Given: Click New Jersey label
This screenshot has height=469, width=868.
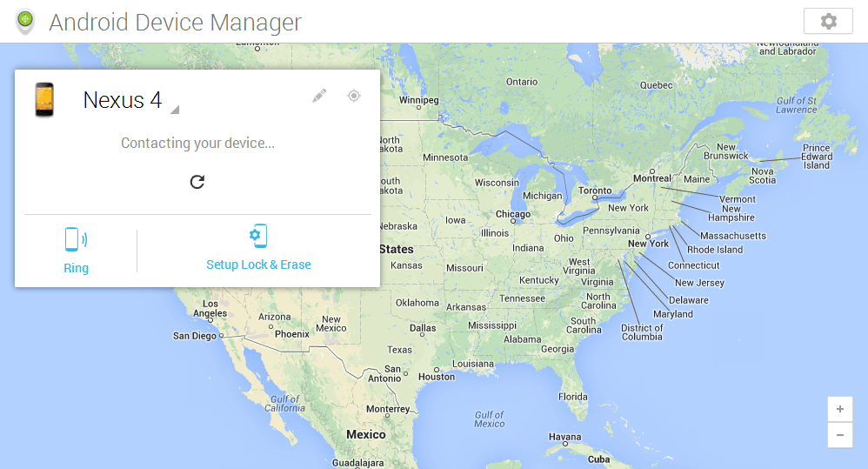Looking at the screenshot, I should (699, 283).
